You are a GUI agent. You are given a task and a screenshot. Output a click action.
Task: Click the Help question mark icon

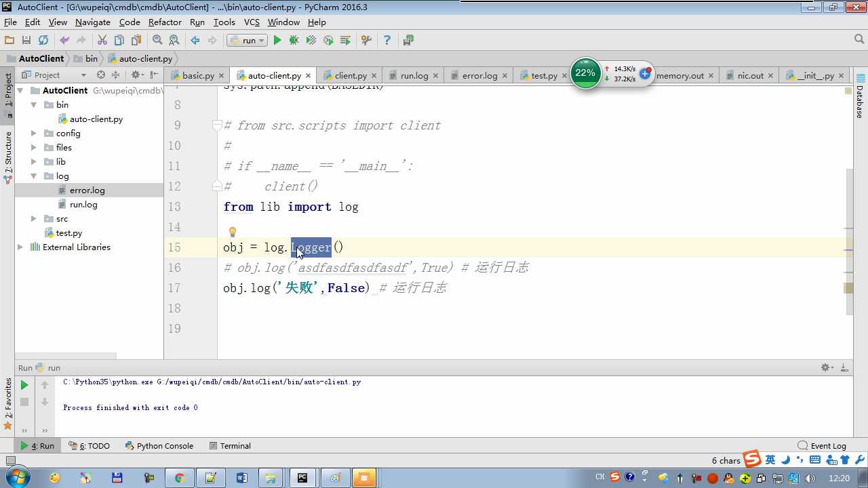(387, 41)
